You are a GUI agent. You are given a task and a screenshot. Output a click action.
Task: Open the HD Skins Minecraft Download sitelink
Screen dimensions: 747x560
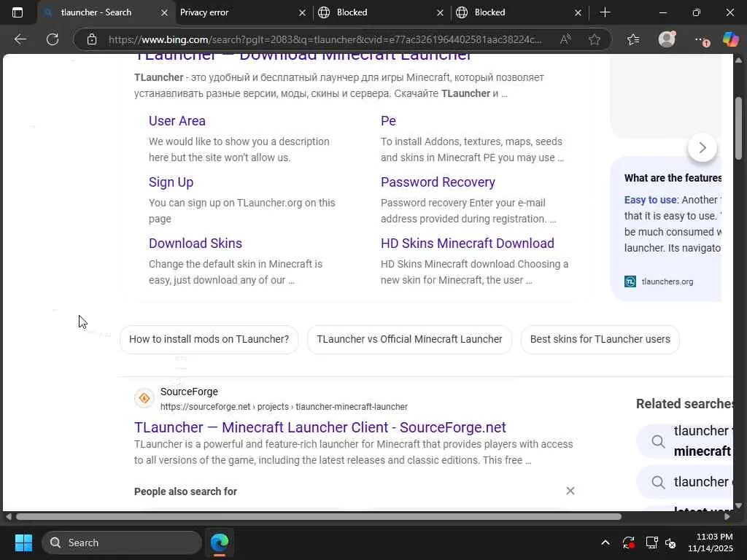[x=468, y=244]
